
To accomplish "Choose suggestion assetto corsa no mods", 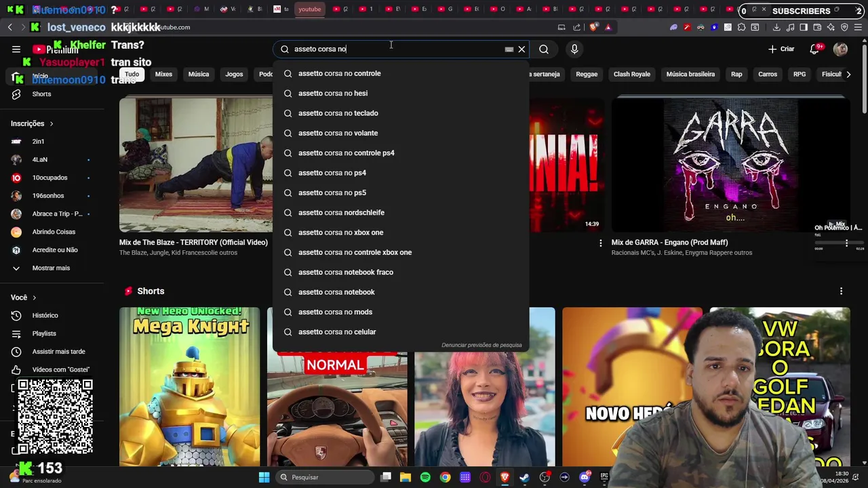I will pyautogui.click(x=401, y=312).
